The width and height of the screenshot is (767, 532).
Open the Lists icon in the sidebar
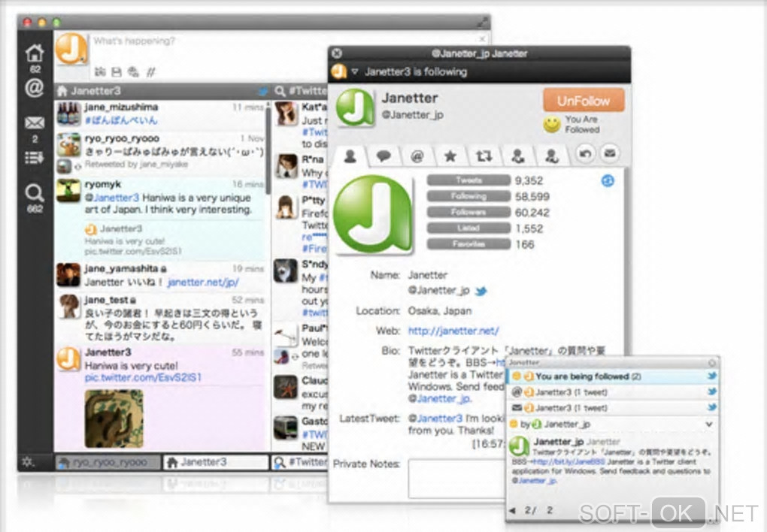click(35, 158)
